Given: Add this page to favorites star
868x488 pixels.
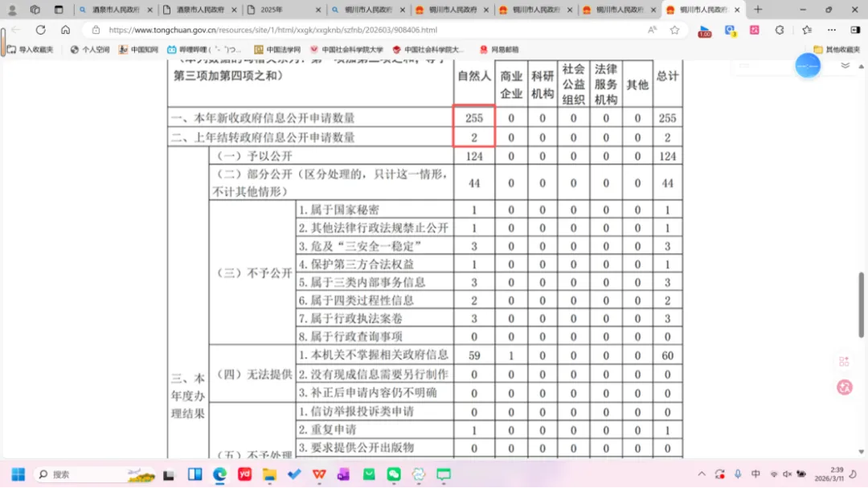Looking at the screenshot, I should pos(674,30).
